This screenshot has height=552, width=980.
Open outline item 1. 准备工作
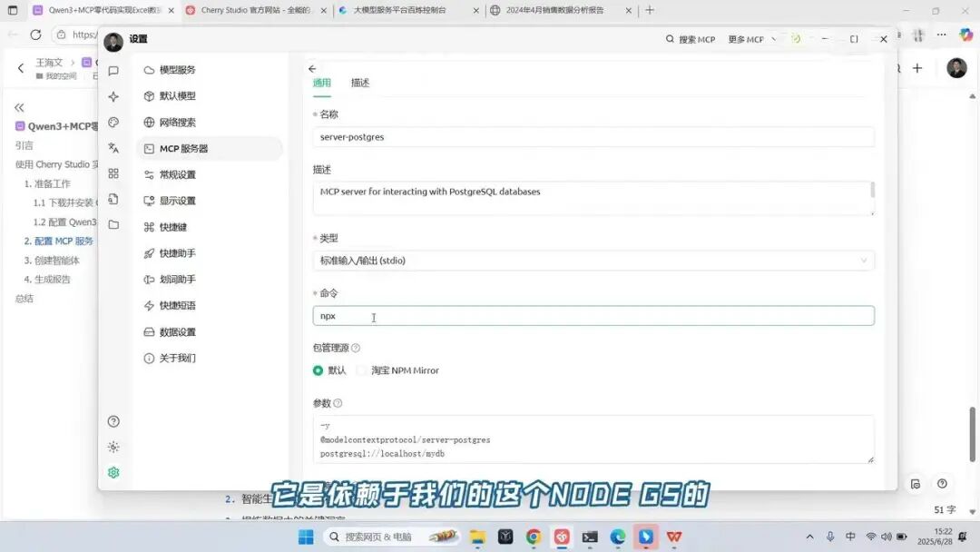click(47, 183)
